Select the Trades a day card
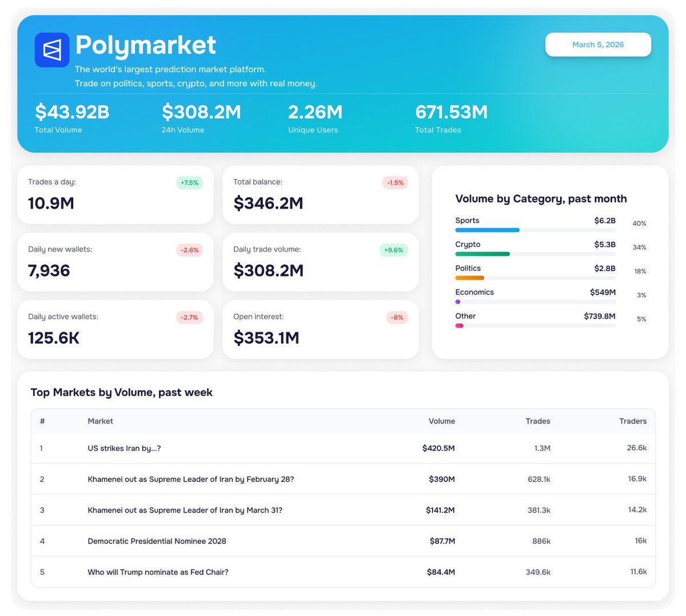This screenshot has width=686, height=616. coord(115,194)
